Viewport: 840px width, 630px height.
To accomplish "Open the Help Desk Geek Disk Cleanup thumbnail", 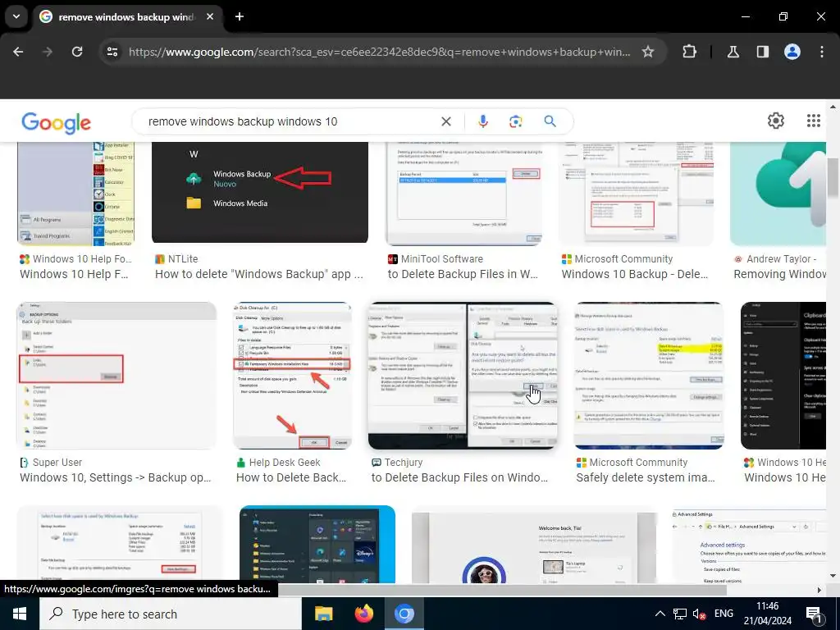I will pos(293,376).
